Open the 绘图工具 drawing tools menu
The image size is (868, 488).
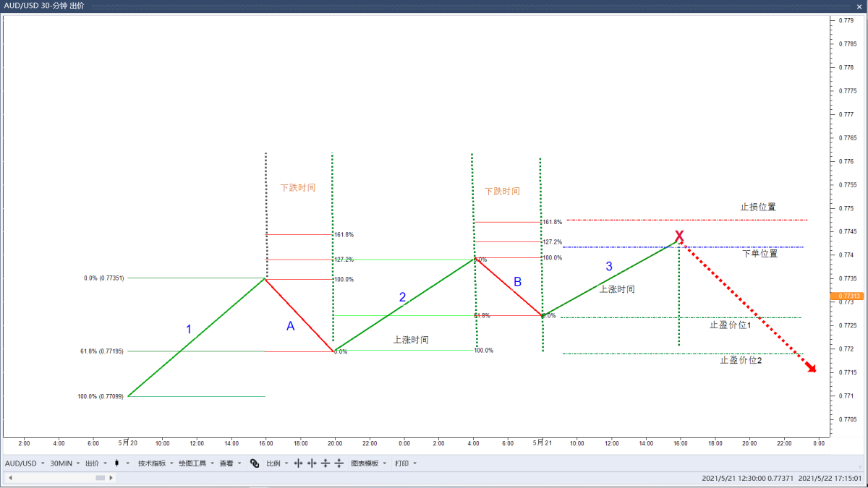(x=192, y=463)
